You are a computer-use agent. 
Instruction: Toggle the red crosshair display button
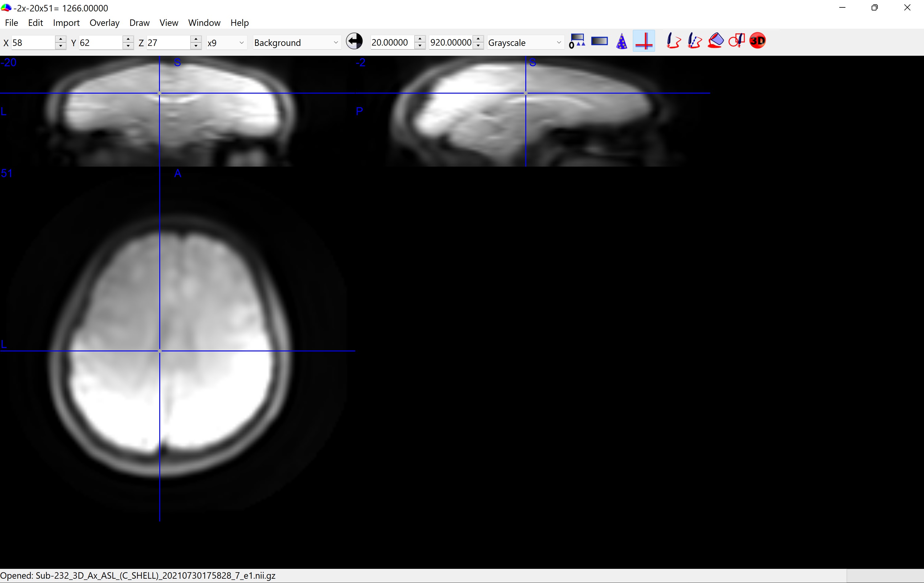(644, 42)
